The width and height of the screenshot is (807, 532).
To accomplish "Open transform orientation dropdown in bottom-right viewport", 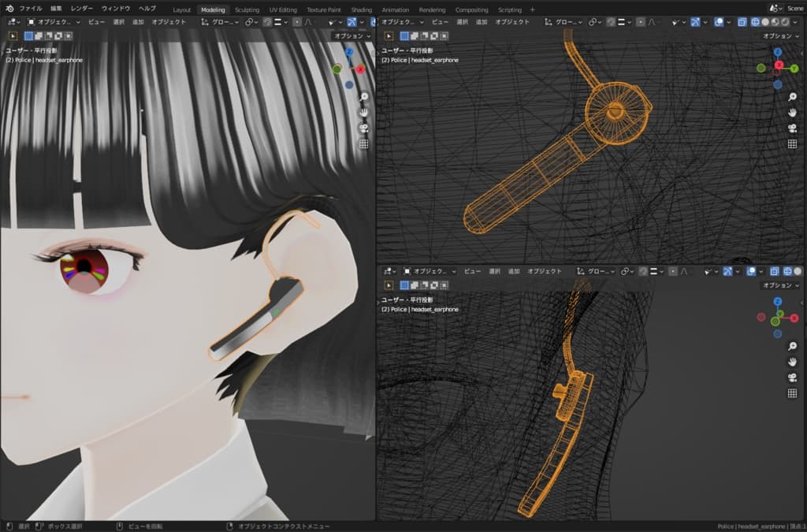I will click(597, 271).
